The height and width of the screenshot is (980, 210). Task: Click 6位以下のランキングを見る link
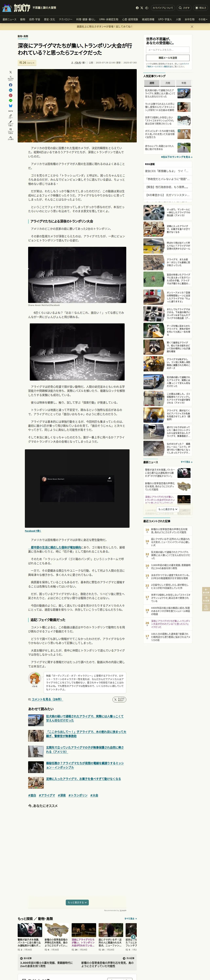coord(177,157)
